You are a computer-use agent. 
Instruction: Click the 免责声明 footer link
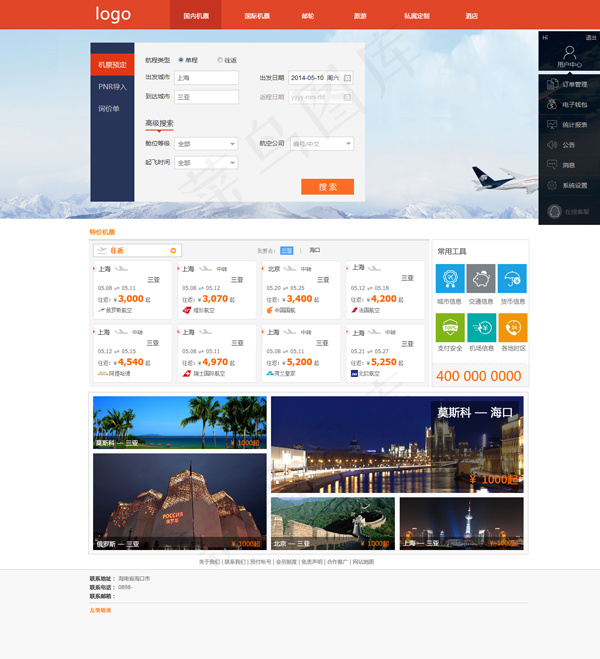(312, 561)
